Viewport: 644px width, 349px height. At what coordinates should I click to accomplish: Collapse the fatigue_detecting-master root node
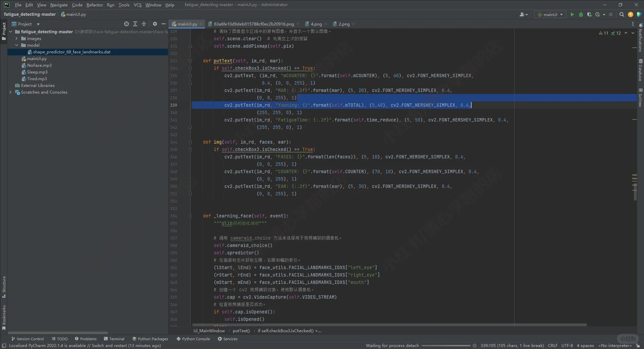point(11,32)
